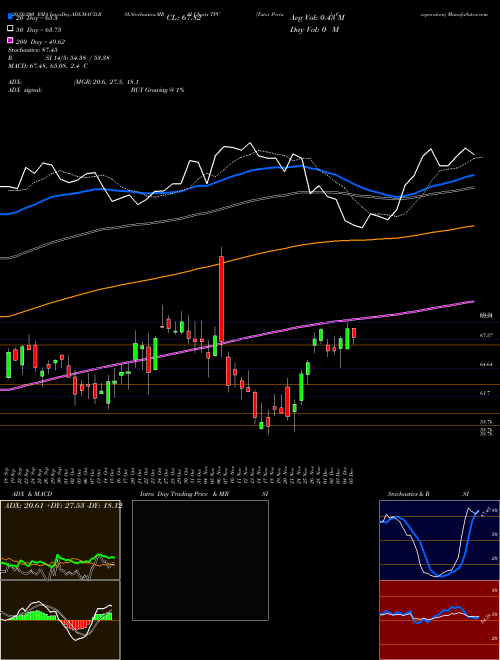Click the '50 Day = 63.75' legend text
500x660 pixels.
(39, 30)
